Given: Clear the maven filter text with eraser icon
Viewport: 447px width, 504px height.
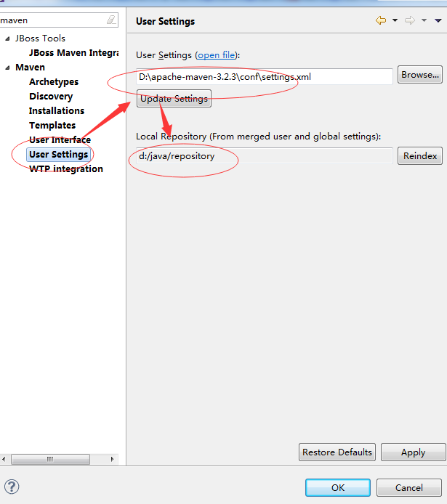Looking at the screenshot, I should tap(111, 20).
